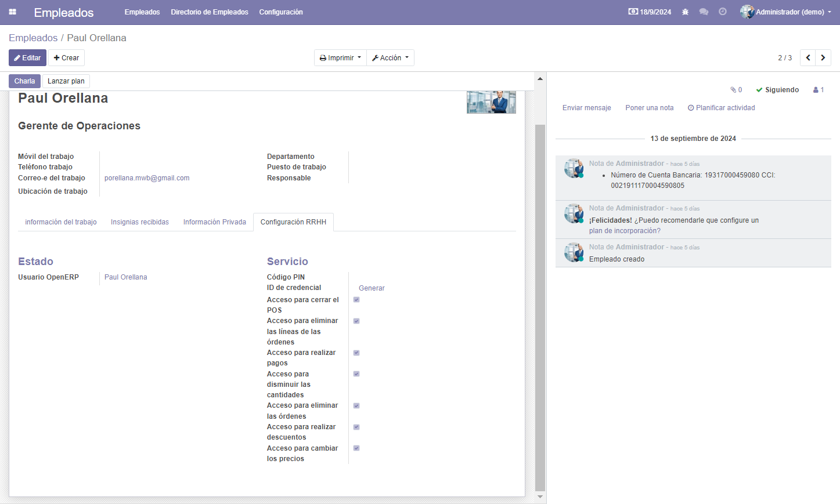Open the followers count icon

tap(819, 90)
